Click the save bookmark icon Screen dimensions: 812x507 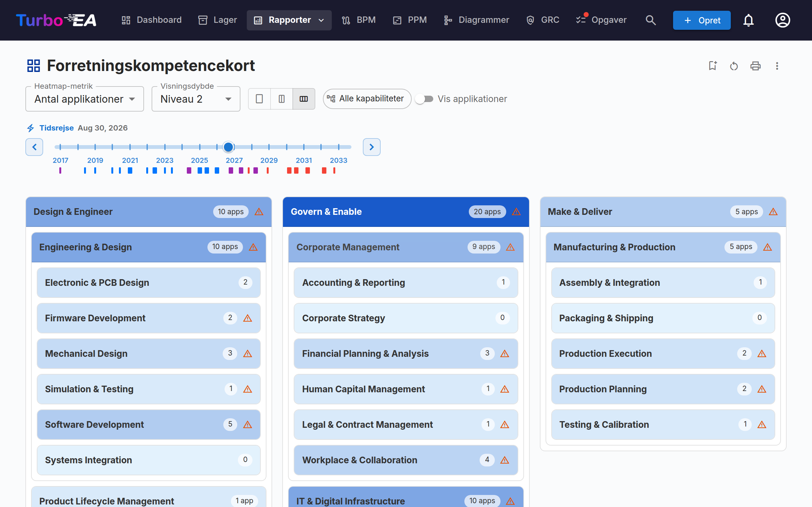coord(712,66)
